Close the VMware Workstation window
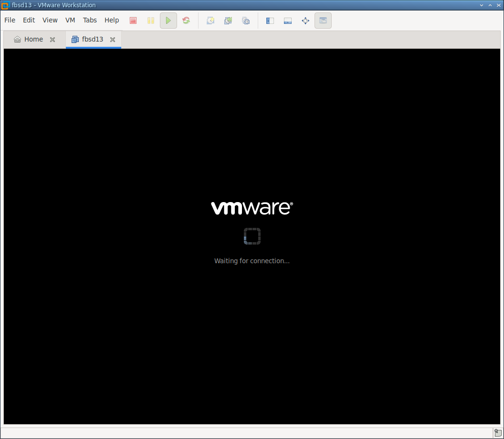The image size is (504, 439). (x=499, y=5)
